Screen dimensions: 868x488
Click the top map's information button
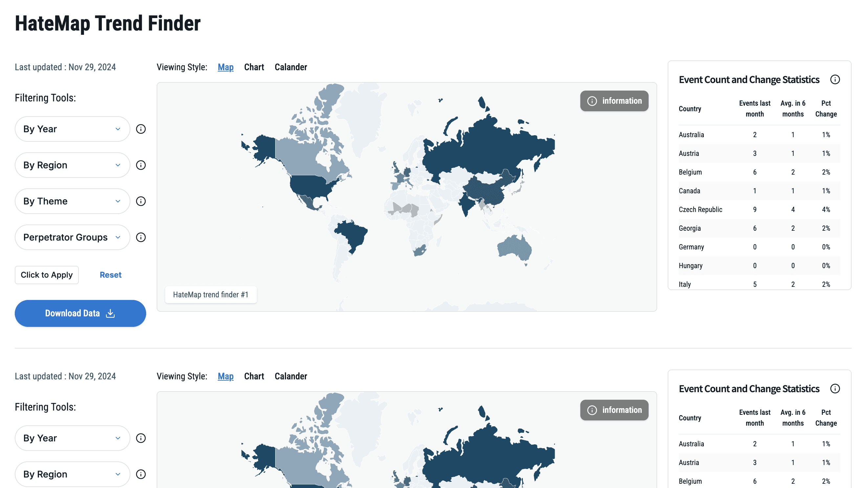tap(614, 101)
